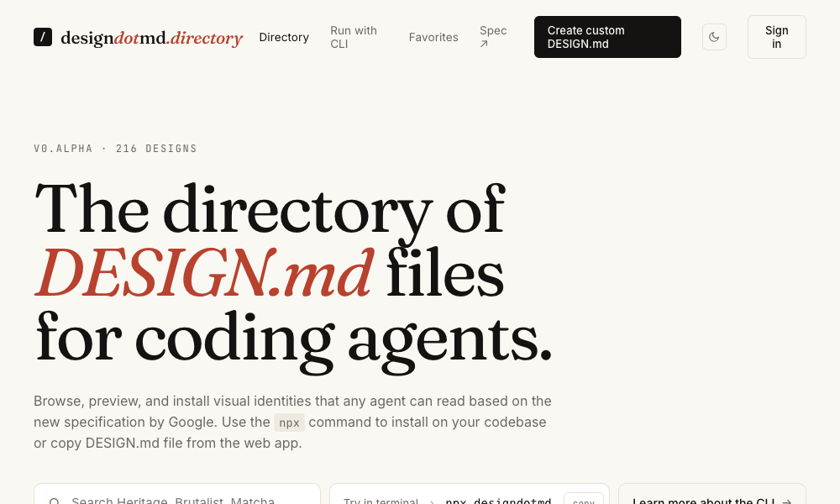840x504 pixels.
Task: Go to Run with CLI page
Action: pos(354,37)
